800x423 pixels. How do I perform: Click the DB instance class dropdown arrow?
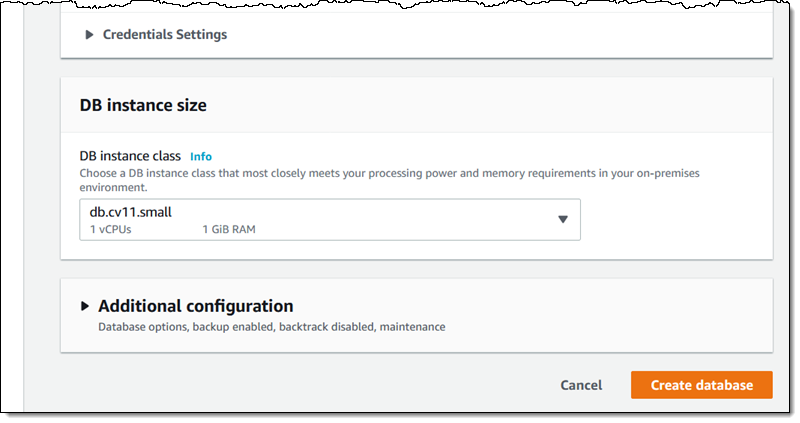[x=562, y=219]
